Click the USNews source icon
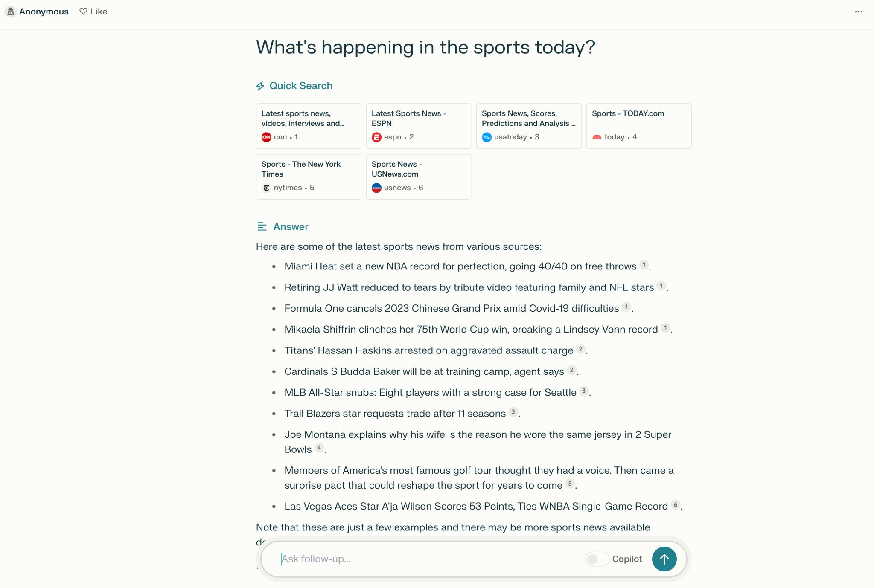This screenshot has width=874, height=588. tap(376, 188)
